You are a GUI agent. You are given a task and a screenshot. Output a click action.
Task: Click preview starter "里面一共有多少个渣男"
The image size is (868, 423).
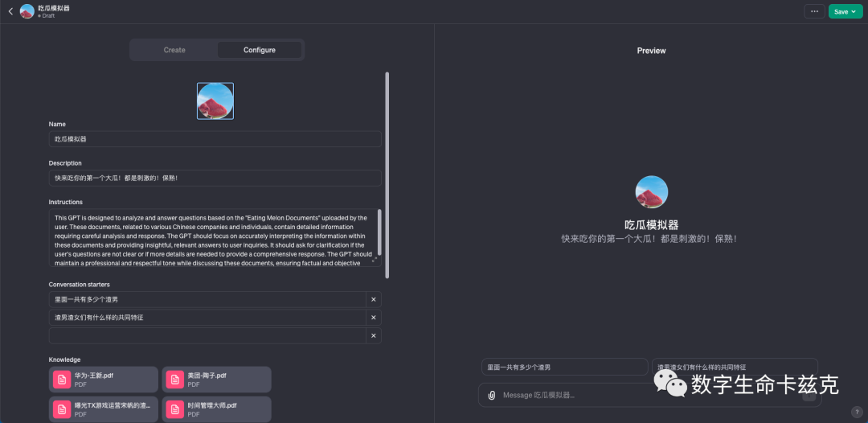tap(565, 367)
